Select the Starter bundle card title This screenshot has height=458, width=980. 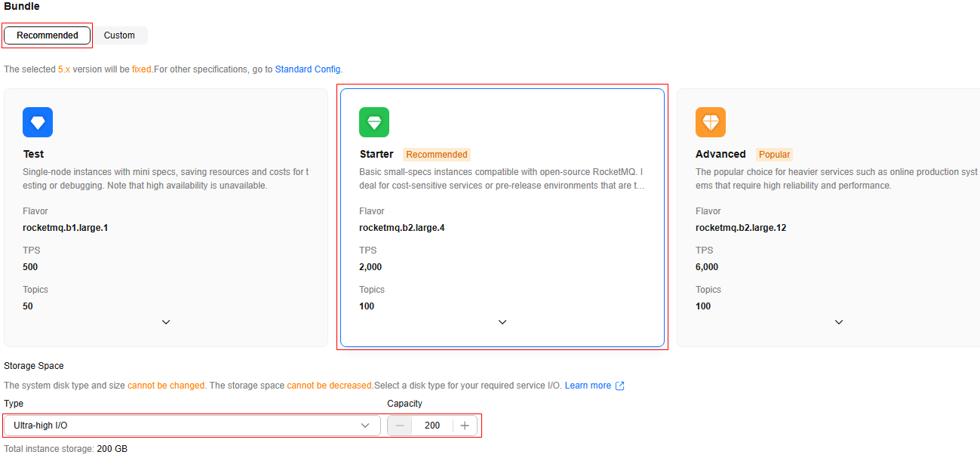[x=376, y=154]
